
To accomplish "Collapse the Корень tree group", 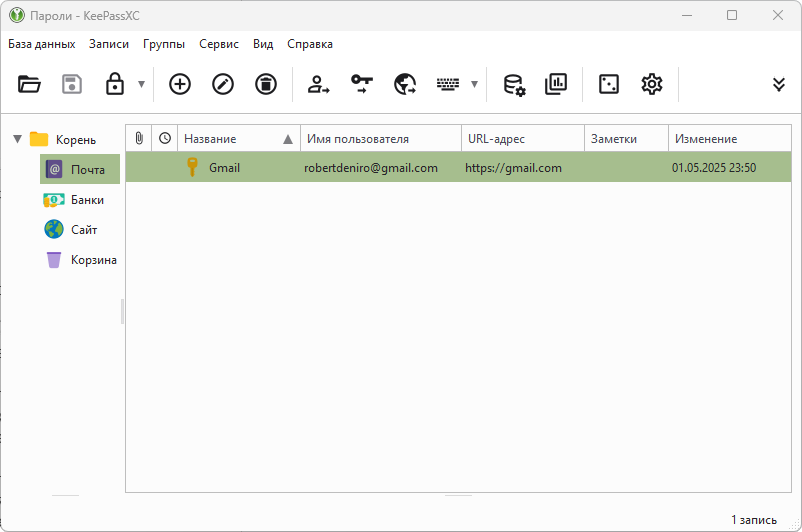I will click(x=17, y=139).
